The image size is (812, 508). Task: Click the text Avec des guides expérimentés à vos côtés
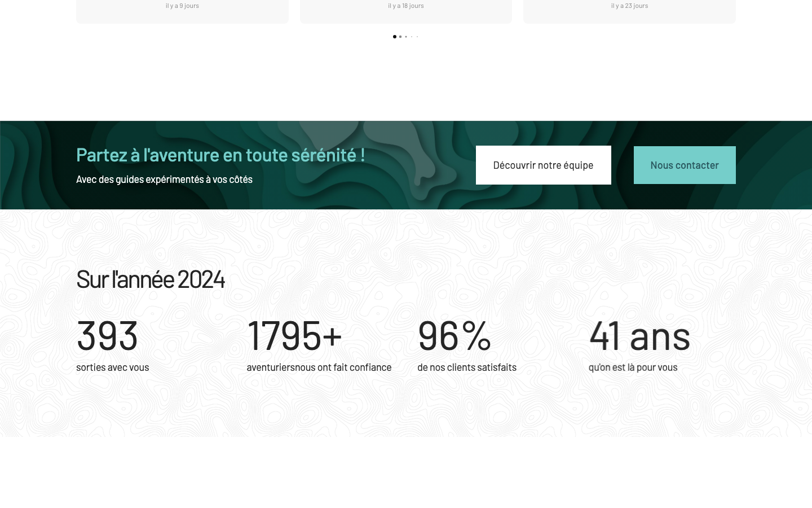coord(164,179)
